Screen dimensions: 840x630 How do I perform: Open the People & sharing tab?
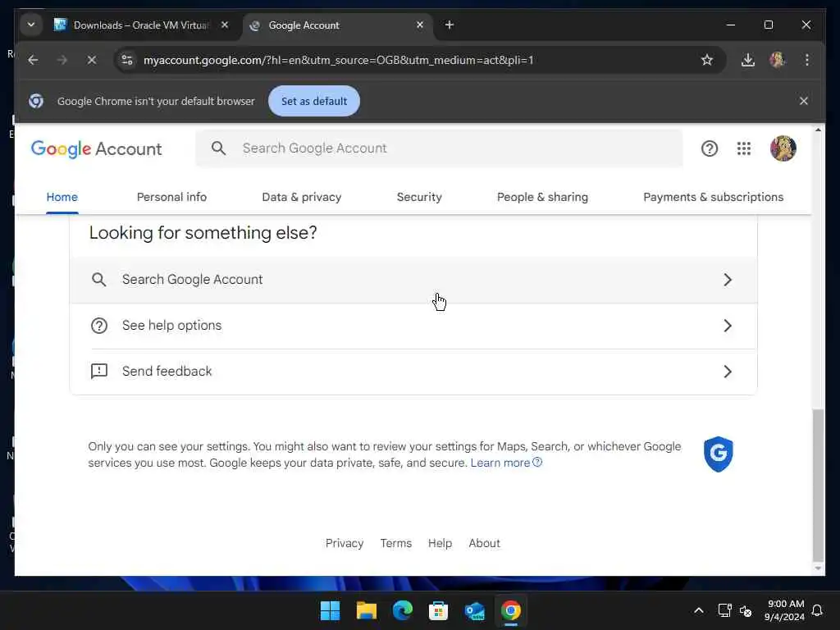pos(542,197)
